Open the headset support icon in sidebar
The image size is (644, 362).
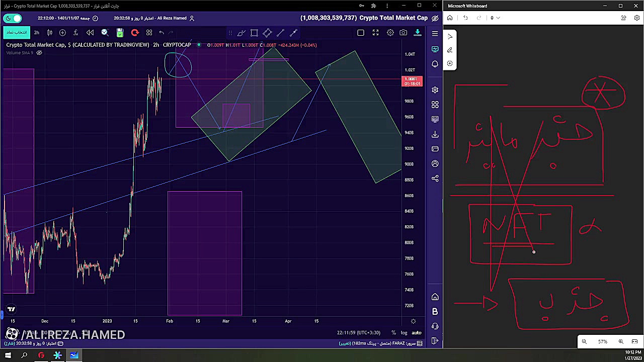[x=435, y=327]
